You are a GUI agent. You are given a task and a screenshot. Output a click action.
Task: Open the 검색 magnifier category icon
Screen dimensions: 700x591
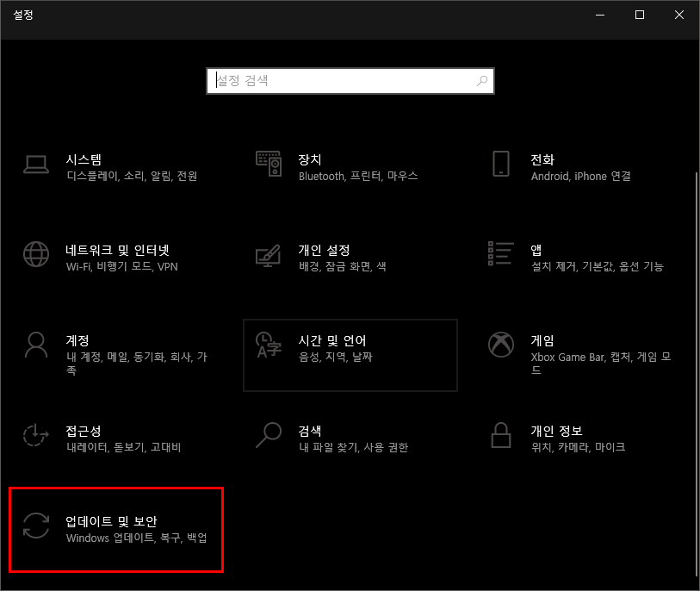(269, 435)
